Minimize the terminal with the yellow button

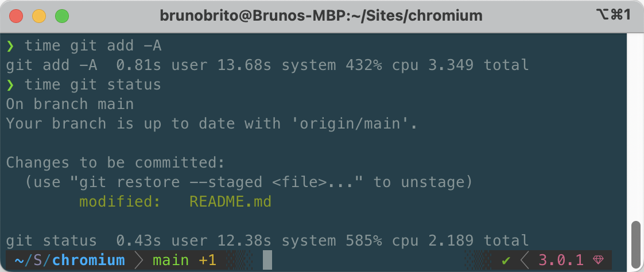coord(39,15)
